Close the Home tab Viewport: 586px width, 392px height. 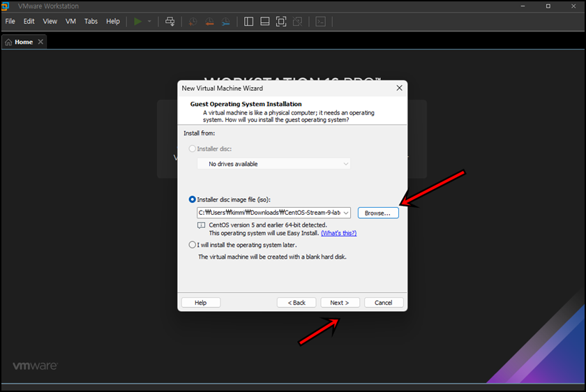point(40,42)
